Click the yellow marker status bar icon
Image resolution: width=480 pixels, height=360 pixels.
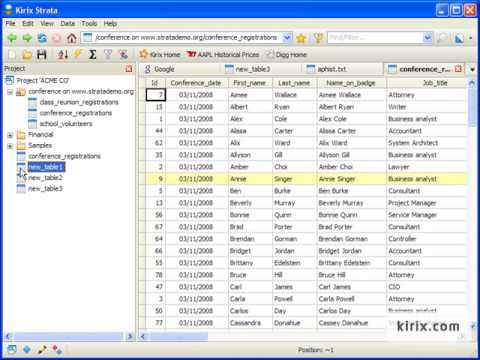[x=42, y=349]
